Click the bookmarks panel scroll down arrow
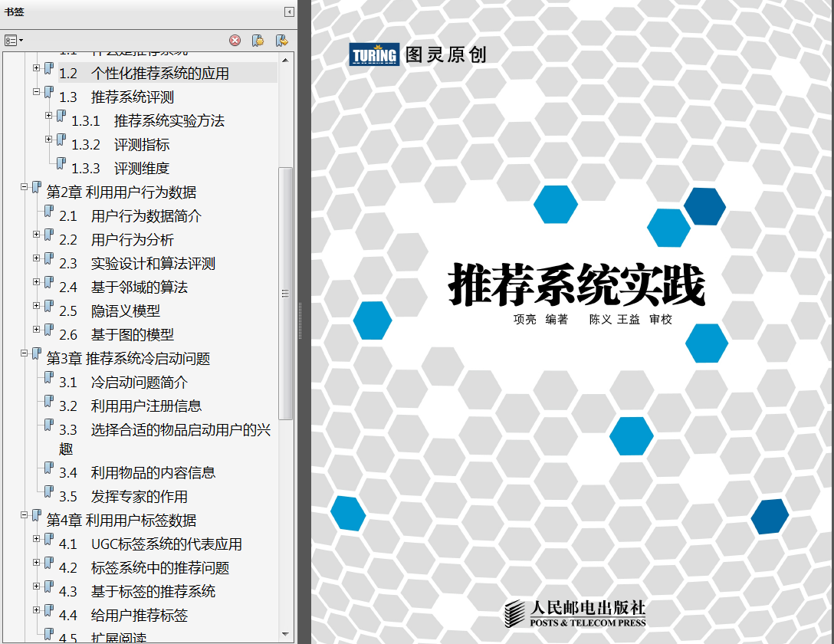This screenshot has height=644, width=834. pos(286,634)
